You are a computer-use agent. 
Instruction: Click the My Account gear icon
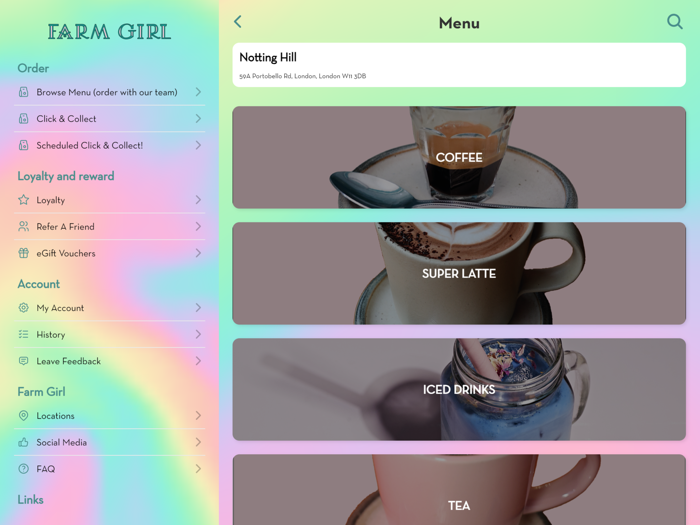point(24,308)
